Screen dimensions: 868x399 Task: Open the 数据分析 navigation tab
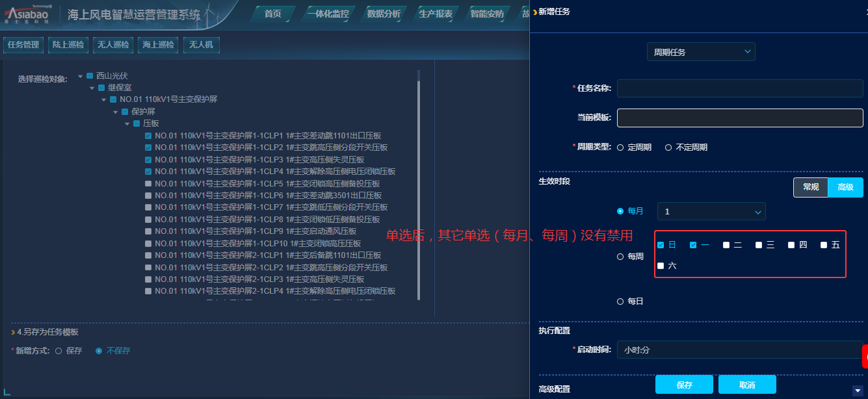pos(383,14)
